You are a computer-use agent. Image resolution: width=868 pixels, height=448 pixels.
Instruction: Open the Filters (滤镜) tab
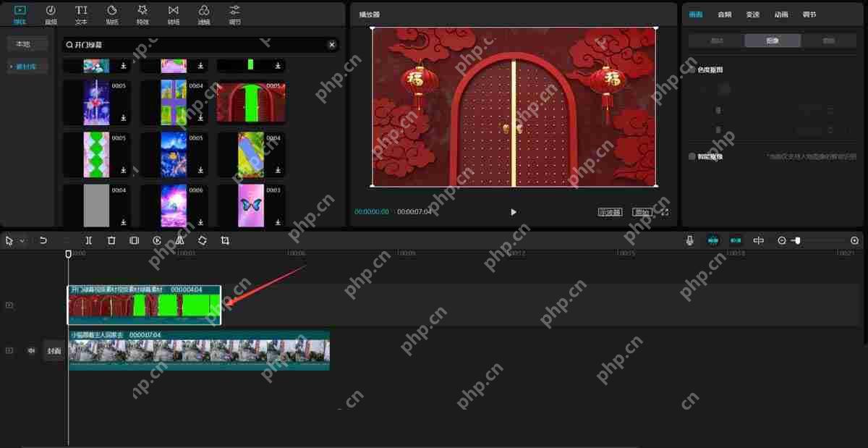click(x=204, y=14)
